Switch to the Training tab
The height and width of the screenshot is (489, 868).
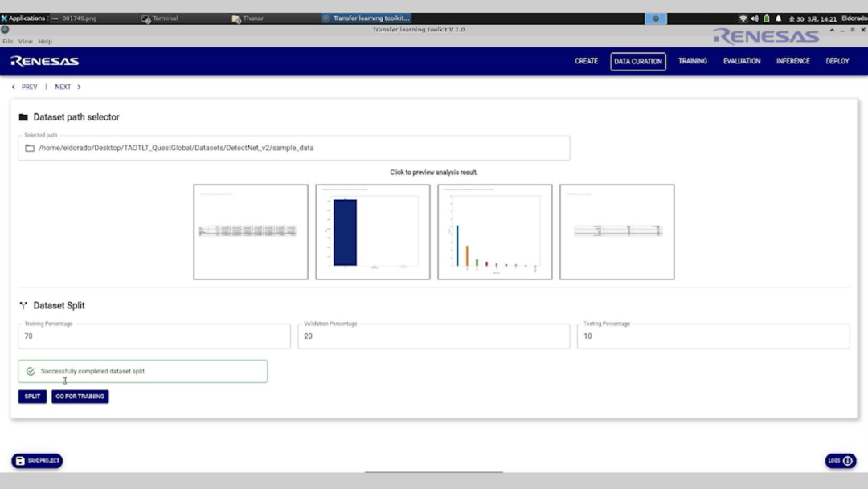692,61
